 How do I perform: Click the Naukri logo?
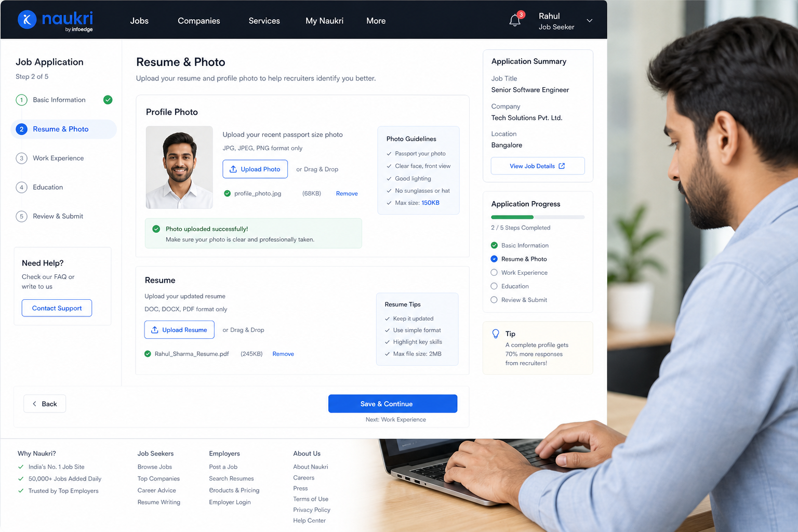click(x=55, y=20)
